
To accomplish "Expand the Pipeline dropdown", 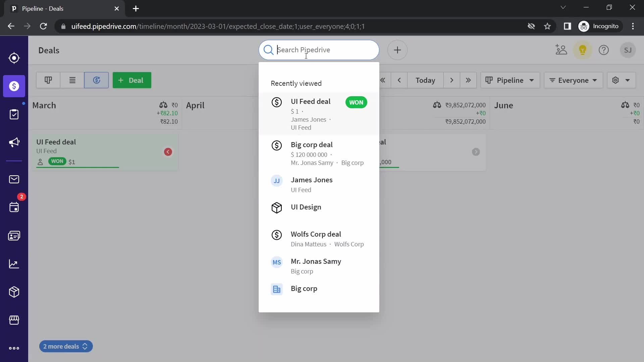I will [x=510, y=80].
